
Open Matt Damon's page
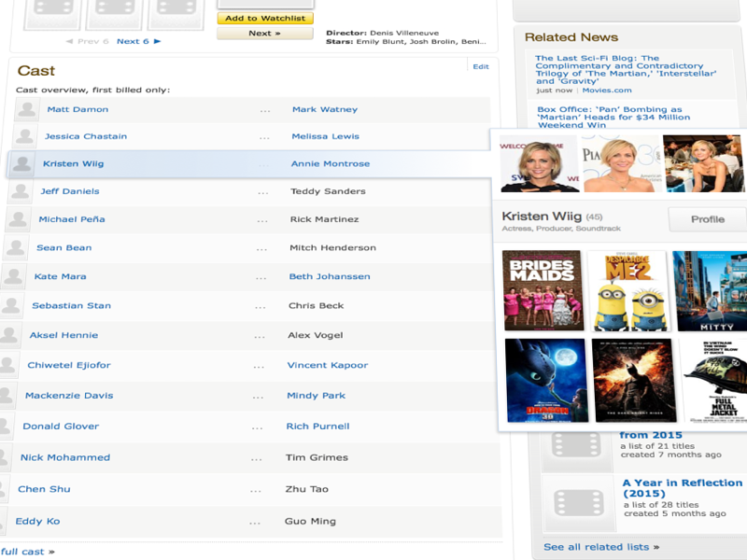(78, 109)
